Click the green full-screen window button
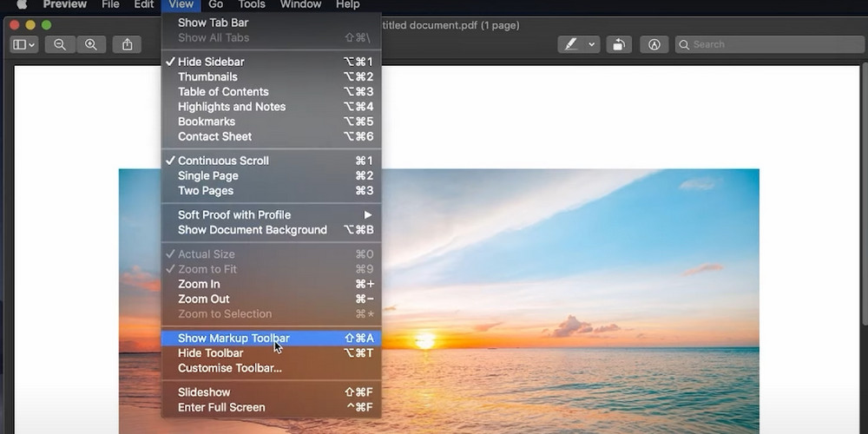Viewport: 868px width, 434px height. point(47,25)
